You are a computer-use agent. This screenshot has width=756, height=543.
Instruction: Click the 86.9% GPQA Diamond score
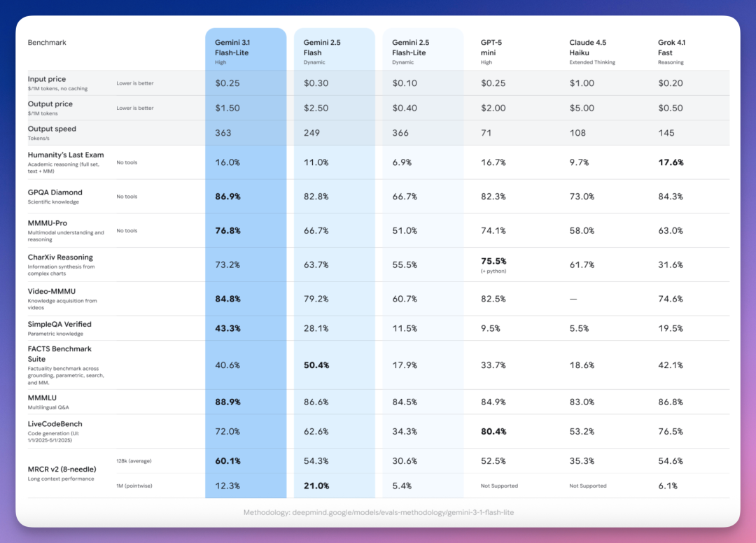click(x=228, y=197)
